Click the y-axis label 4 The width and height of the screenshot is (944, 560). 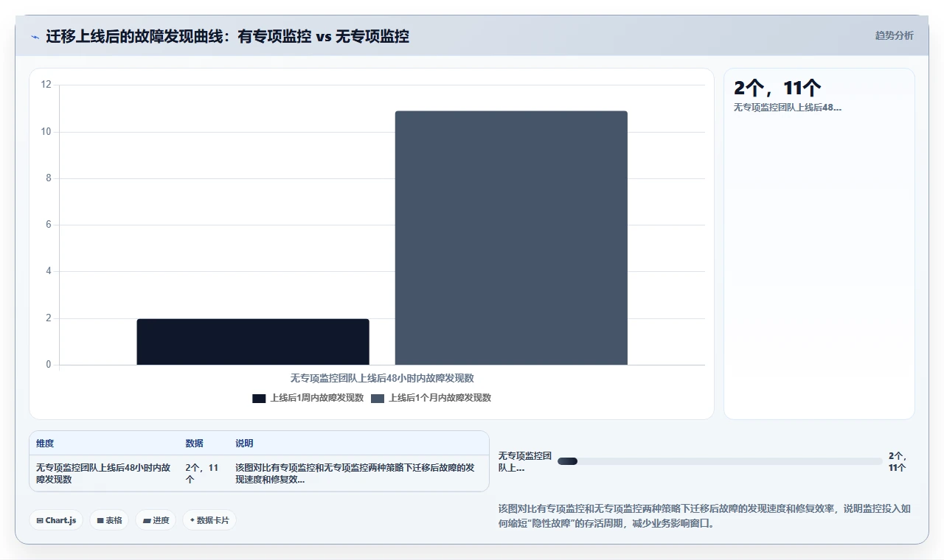[x=49, y=271]
